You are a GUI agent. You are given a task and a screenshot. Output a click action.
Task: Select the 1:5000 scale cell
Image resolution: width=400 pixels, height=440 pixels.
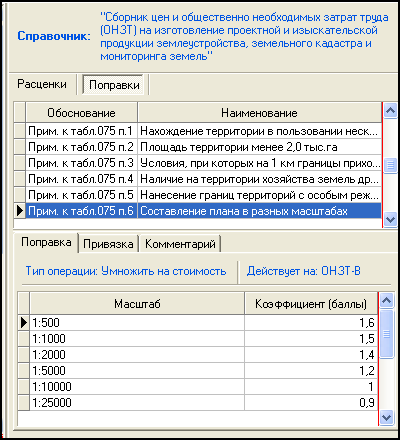[x=137, y=371]
